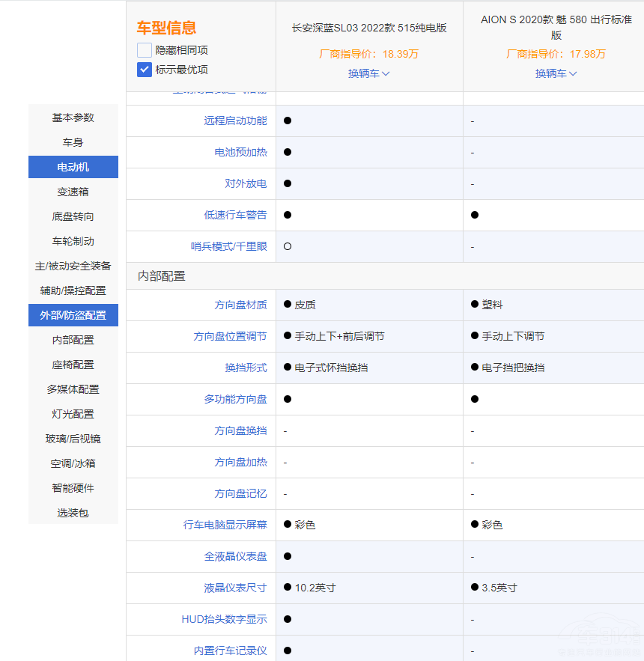The width and height of the screenshot is (644, 661).
Task: Uncheck the 标示最优项 checkbox
Action: coord(145,70)
